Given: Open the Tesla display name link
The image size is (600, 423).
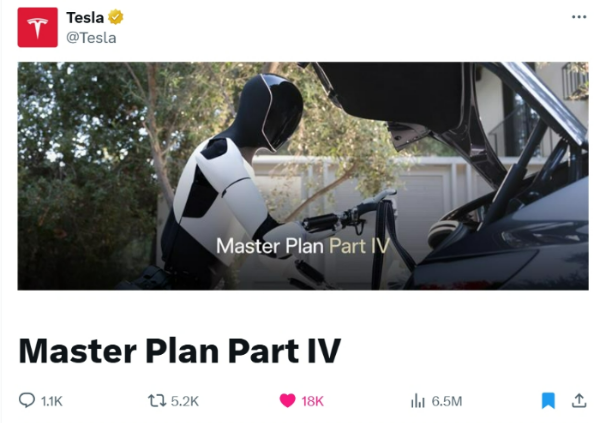Looking at the screenshot, I should tap(85, 18).
